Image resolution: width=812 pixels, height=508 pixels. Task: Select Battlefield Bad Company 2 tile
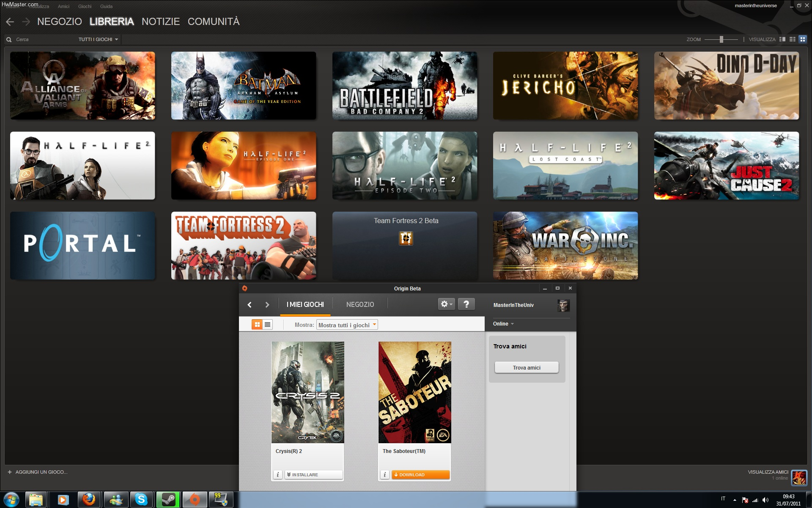405,86
